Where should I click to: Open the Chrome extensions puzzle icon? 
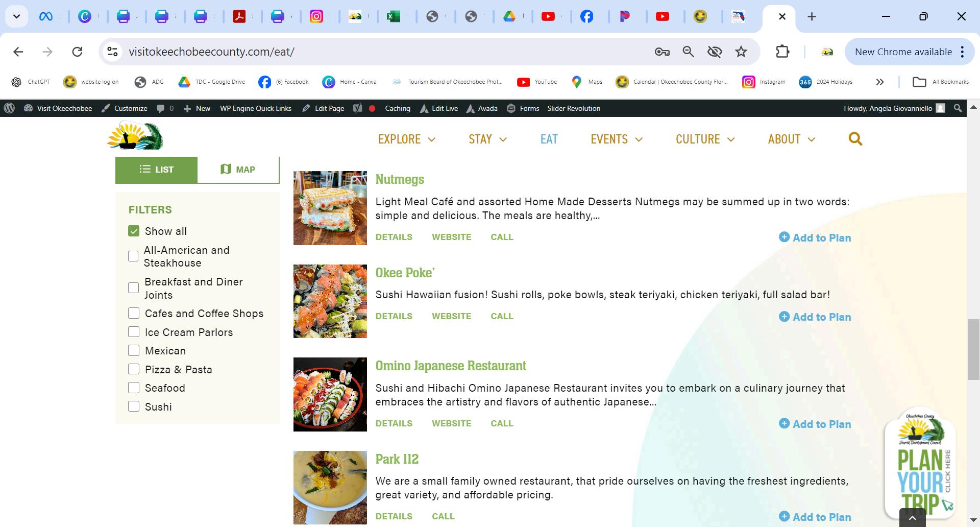point(782,52)
